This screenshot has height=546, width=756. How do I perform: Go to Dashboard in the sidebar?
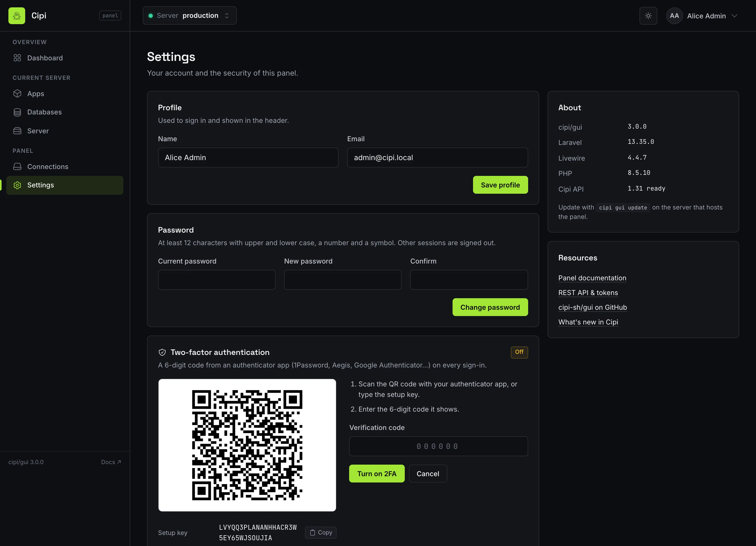click(x=65, y=58)
